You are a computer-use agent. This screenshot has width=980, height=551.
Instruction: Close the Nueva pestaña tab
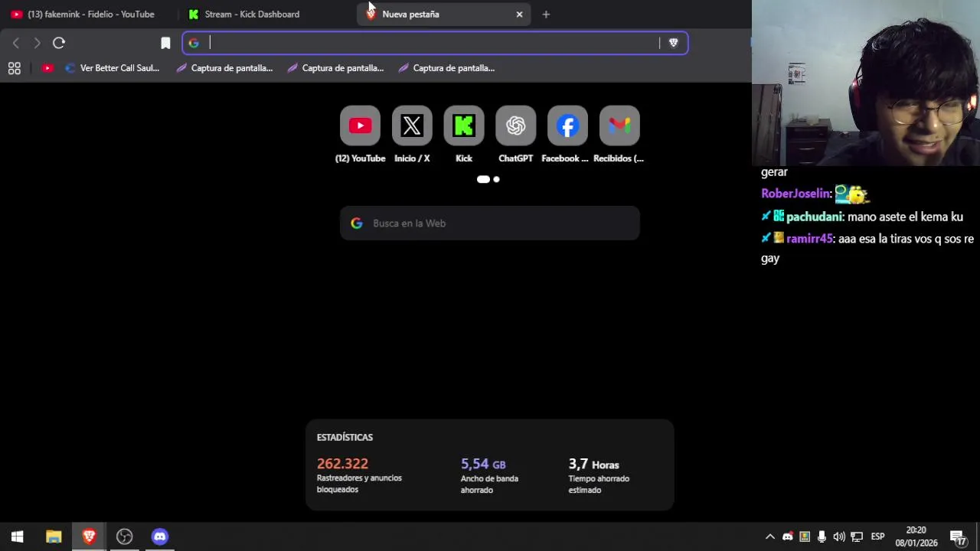pos(519,14)
